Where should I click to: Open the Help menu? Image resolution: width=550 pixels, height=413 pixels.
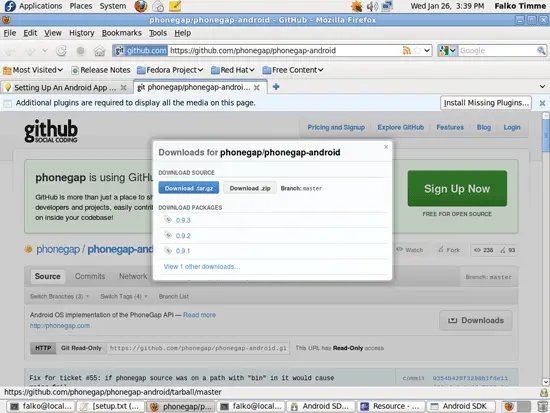183,33
